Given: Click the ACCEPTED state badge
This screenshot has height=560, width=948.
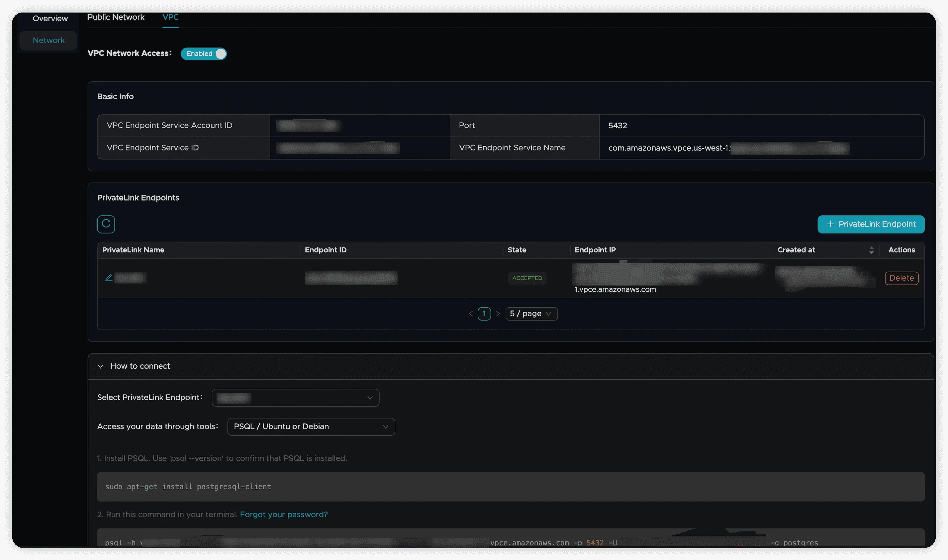Looking at the screenshot, I should coord(527,278).
